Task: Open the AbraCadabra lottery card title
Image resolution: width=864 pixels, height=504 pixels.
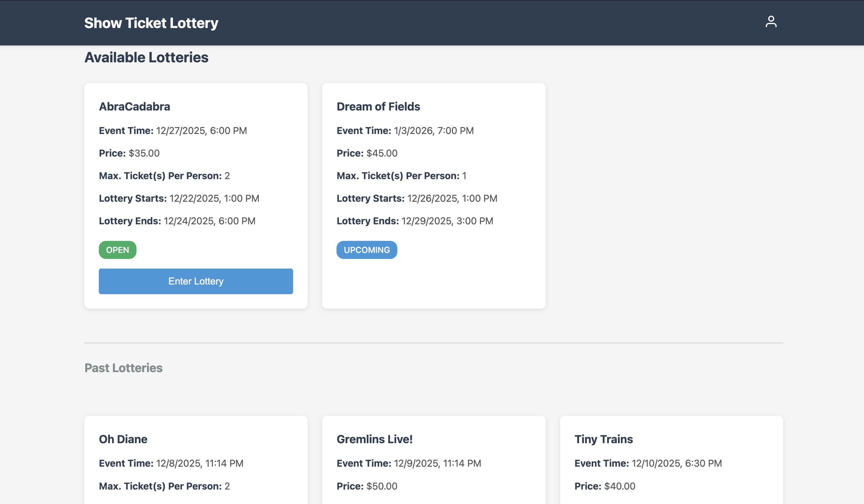Action: (x=134, y=106)
